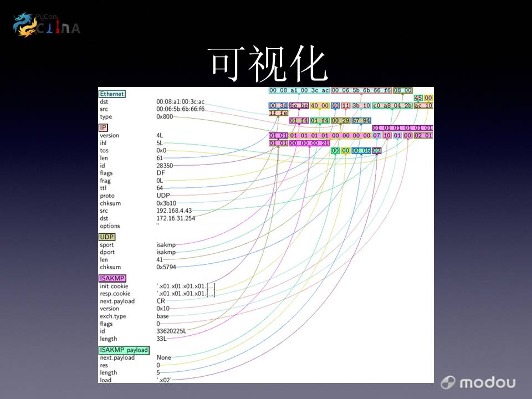Select the UDP layer header label
This screenshot has width=532, height=399.
point(107,237)
